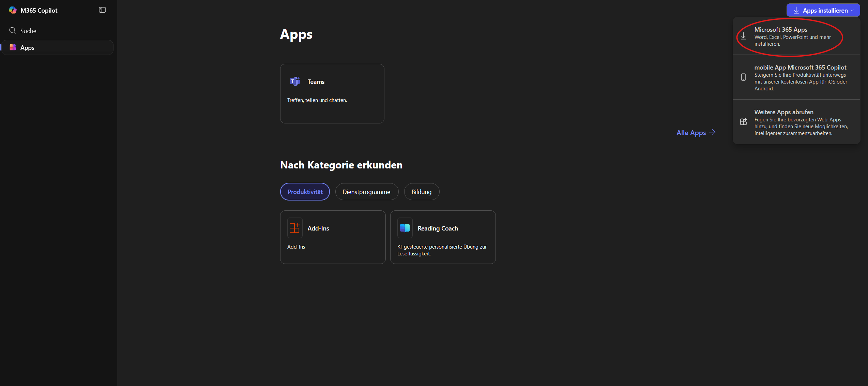The image size is (868, 386).
Task: Click the Apps sidebar icon
Action: 13,47
